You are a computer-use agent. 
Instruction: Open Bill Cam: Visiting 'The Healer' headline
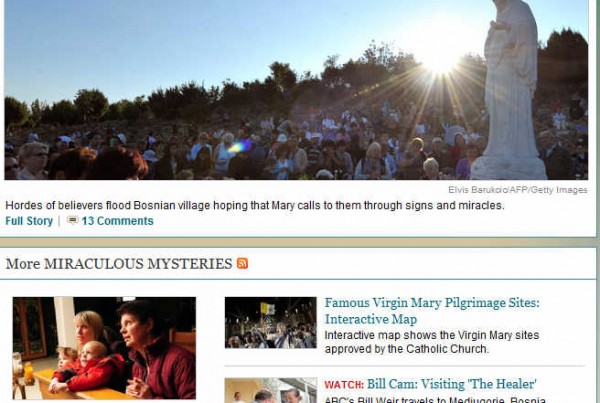tap(452, 384)
